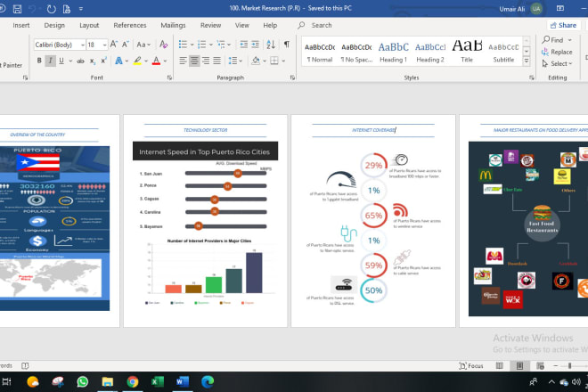Open the References tab
This screenshot has width=588, height=392.
click(x=130, y=25)
